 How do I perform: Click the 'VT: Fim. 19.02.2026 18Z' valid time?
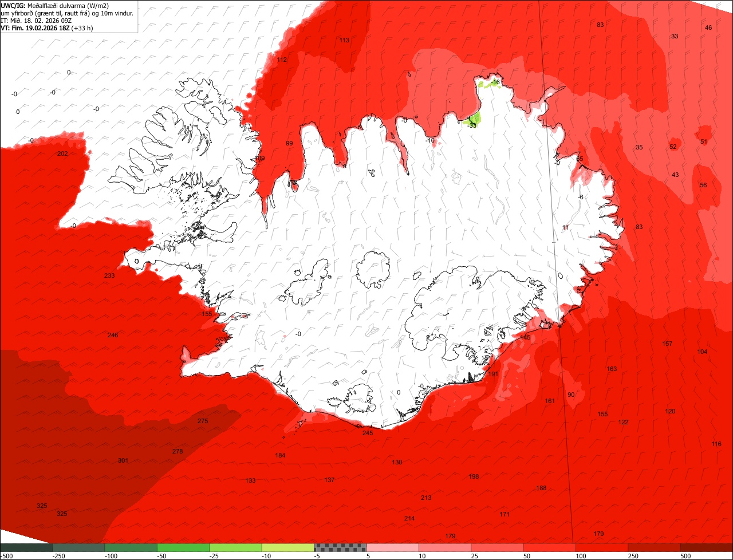point(35,27)
